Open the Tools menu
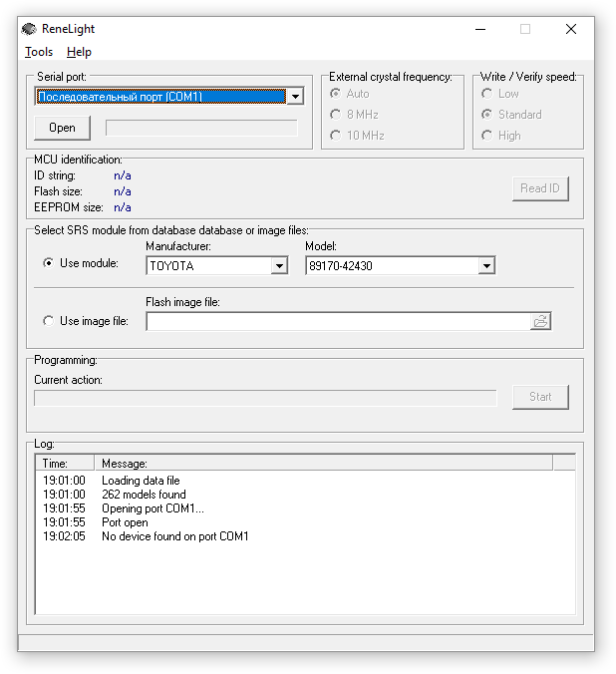 point(39,52)
